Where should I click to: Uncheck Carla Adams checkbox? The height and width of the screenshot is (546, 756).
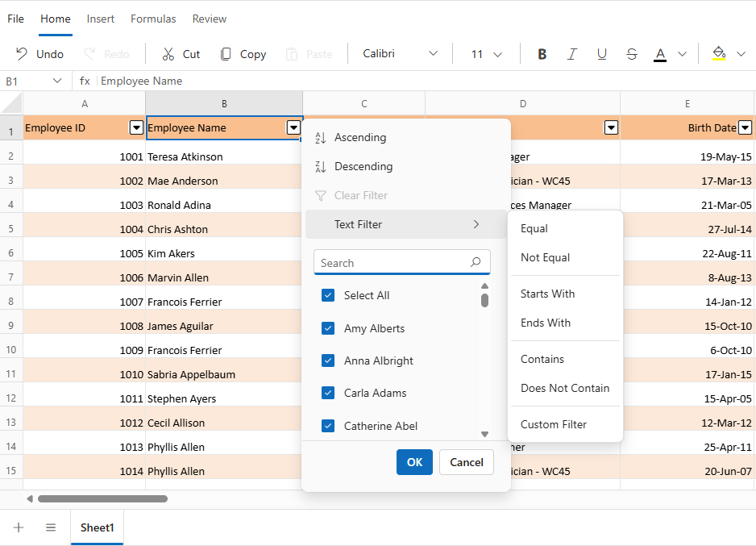click(x=328, y=393)
